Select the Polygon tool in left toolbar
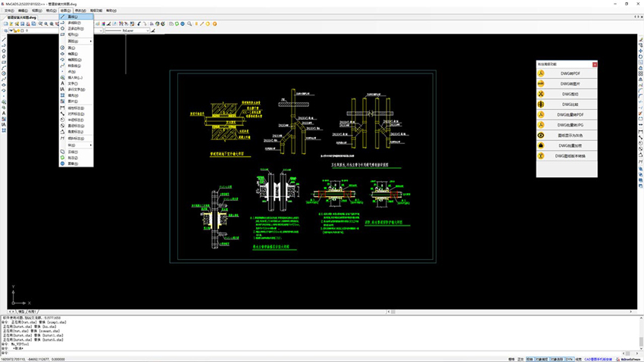 pyautogui.click(x=4, y=51)
